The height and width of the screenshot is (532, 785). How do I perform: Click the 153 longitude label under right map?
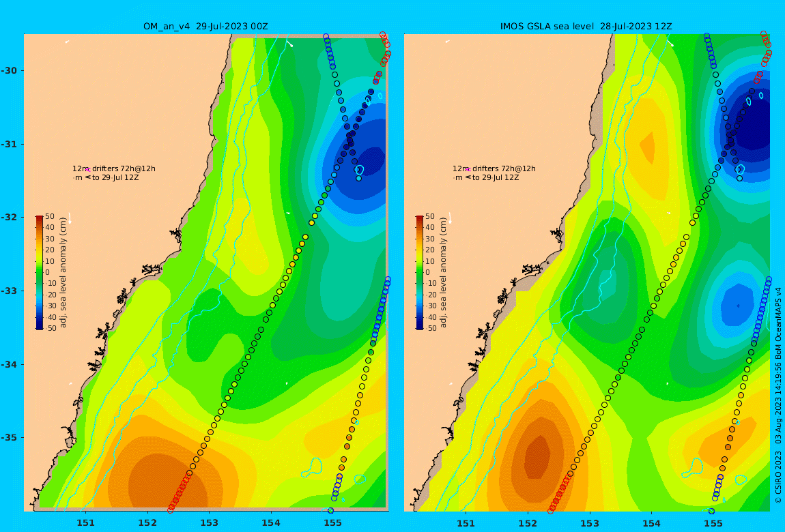[590, 523]
